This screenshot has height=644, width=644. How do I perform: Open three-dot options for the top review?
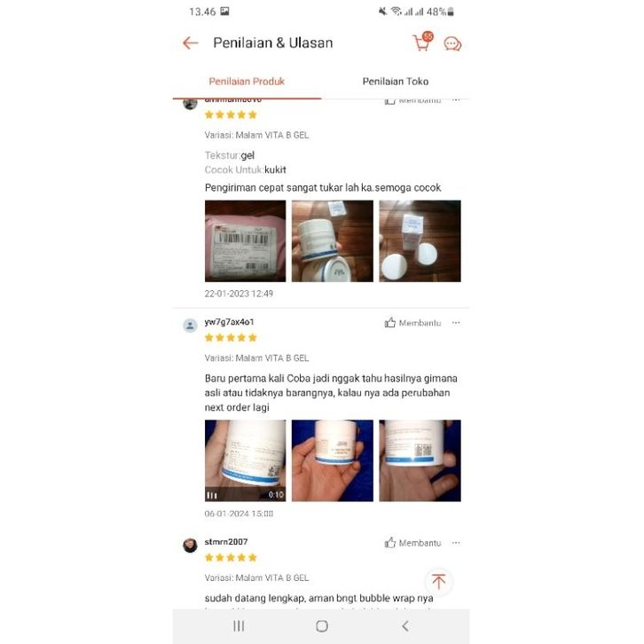tap(456, 100)
